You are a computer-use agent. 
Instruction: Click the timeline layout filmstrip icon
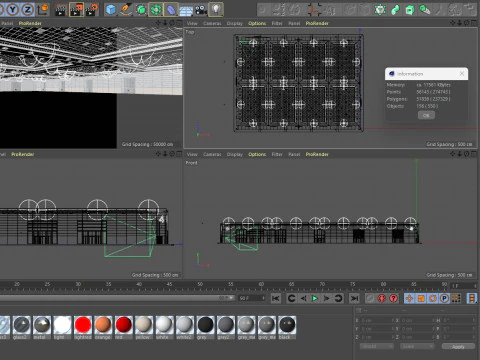click(472, 298)
